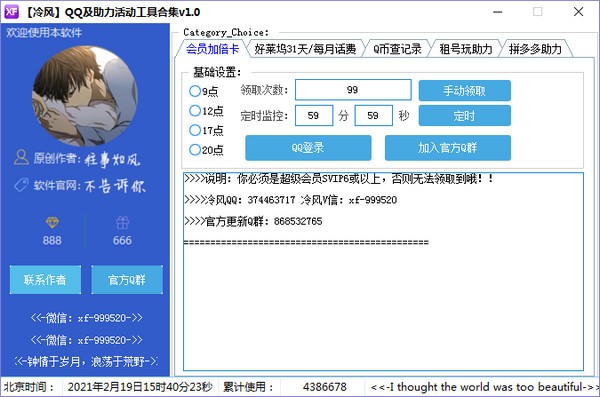Click the 官方更新Q群: 868532765 log line
The height and width of the screenshot is (397, 600).
pos(253,221)
